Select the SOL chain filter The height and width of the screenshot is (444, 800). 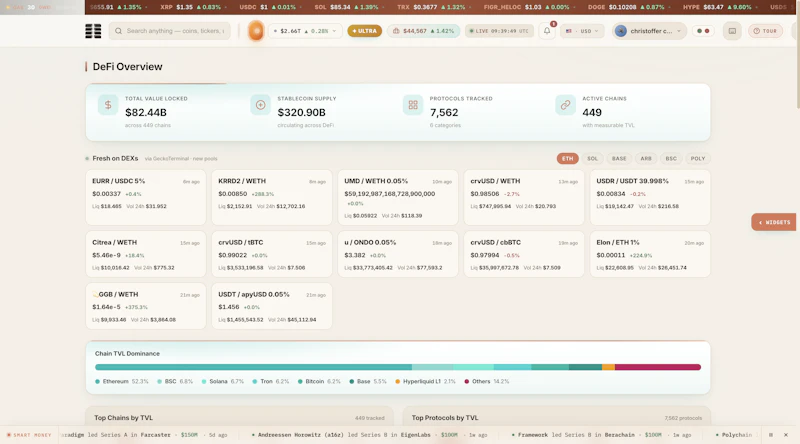click(x=592, y=159)
